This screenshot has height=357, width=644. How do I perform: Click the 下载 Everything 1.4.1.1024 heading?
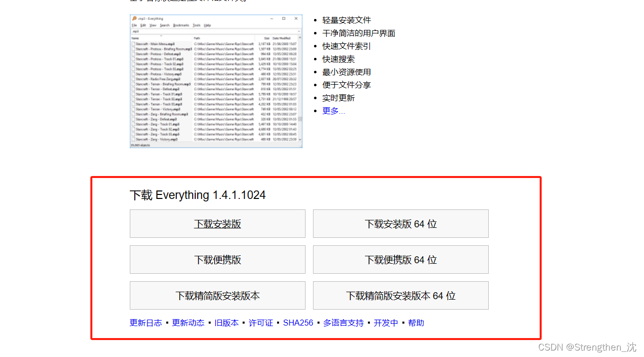pos(198,195)
